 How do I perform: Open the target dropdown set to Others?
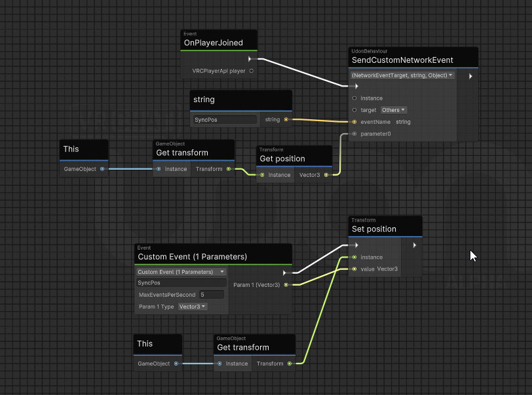pyautogui.click(x=393, y=110)
